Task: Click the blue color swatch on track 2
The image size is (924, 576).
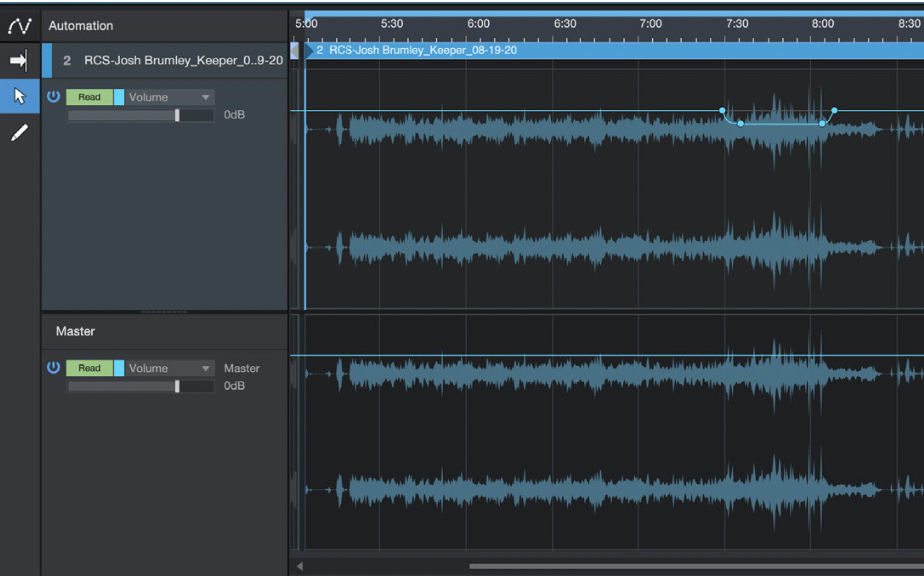Action: pyautogui.click(x=118, y=97)
